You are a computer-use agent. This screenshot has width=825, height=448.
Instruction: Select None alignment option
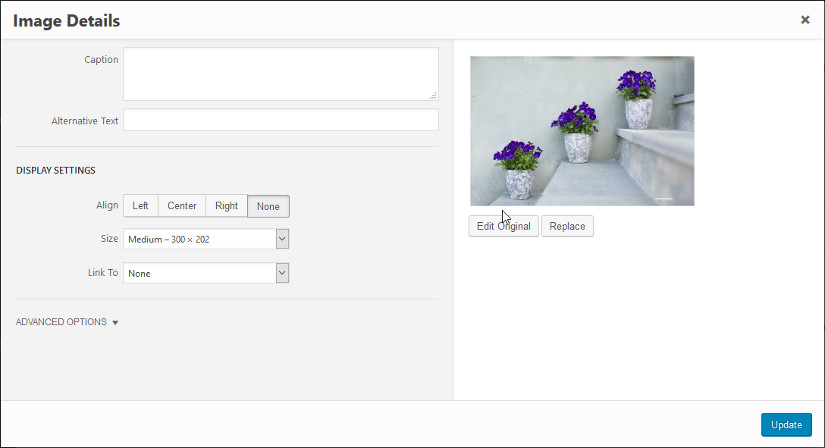(x=268, y=207)
